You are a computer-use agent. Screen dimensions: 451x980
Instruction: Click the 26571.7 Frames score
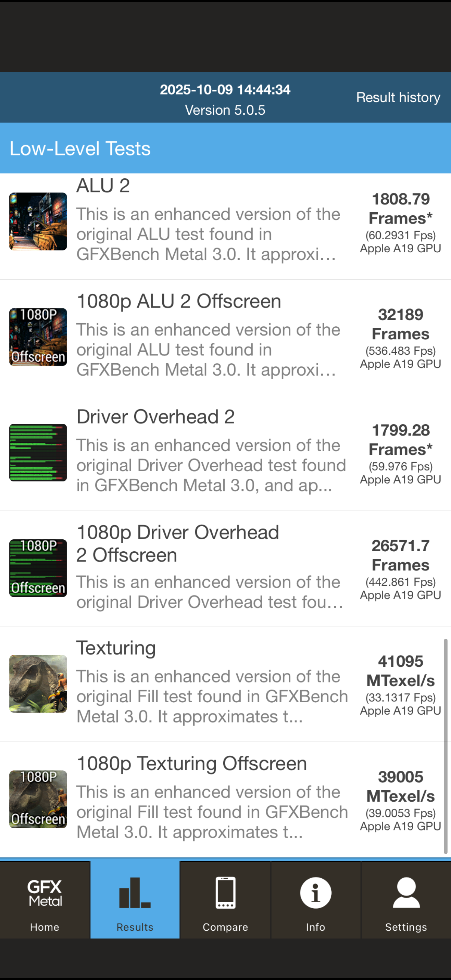click(x=401, y=555)
